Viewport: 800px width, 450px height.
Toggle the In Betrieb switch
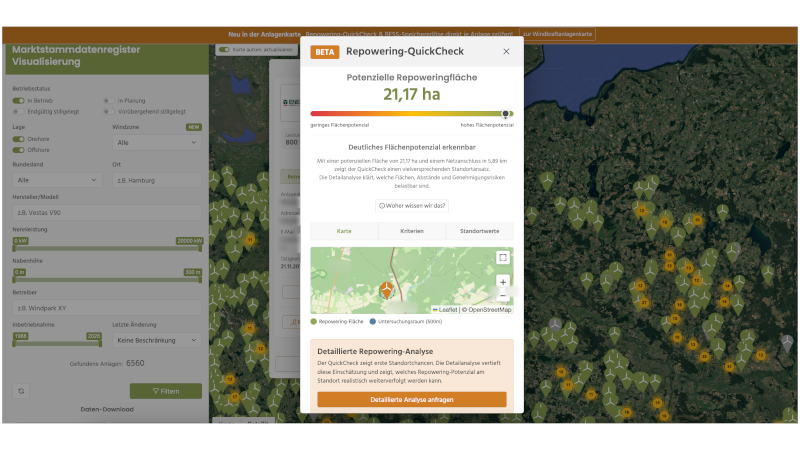[x=18, y=101]
